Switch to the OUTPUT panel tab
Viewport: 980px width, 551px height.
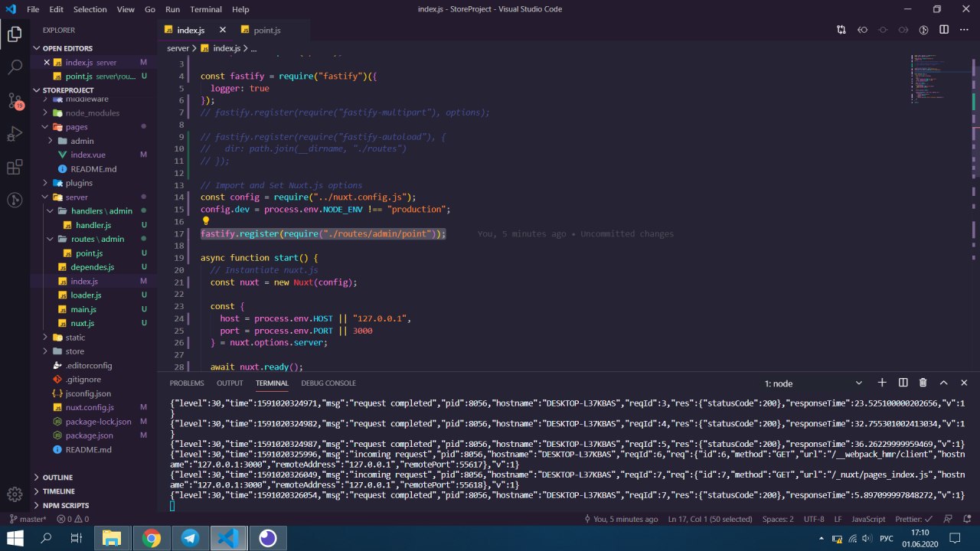[230, 383]
